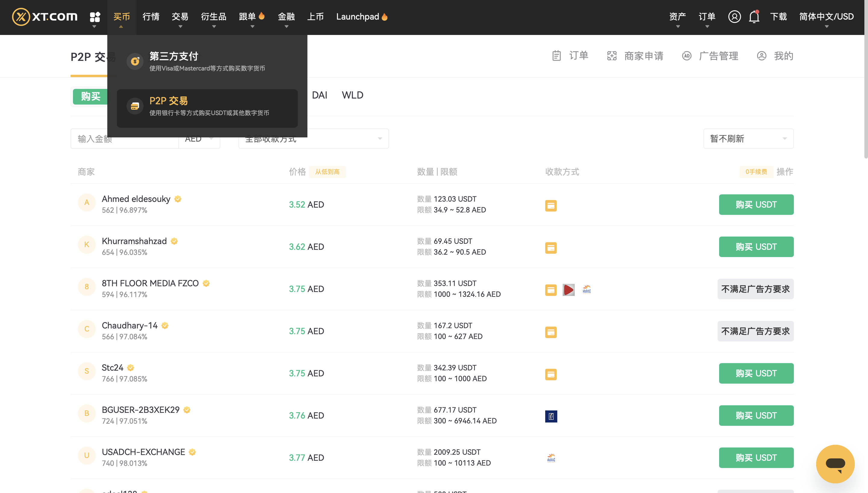Click 购买 USDT for Ahmed eldesouky
Viewport: 868px width, 493px height.
tap(756, 205)
